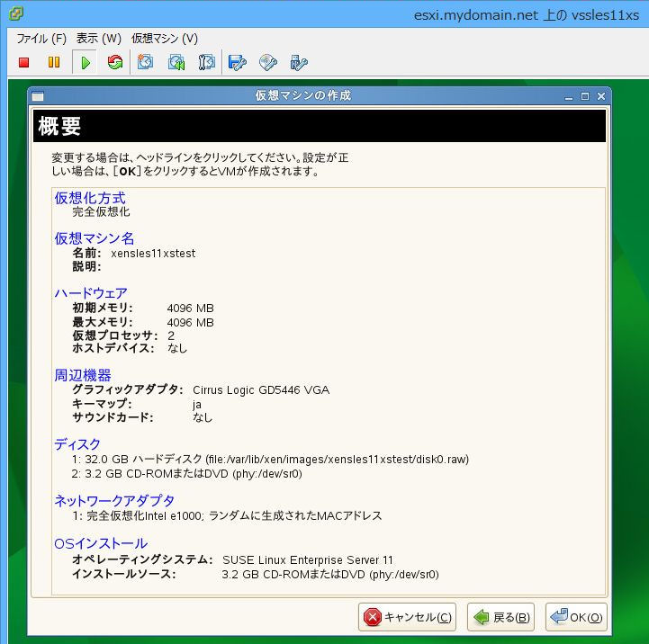Click the reset virtual machine icon

[x=115, y=62]
